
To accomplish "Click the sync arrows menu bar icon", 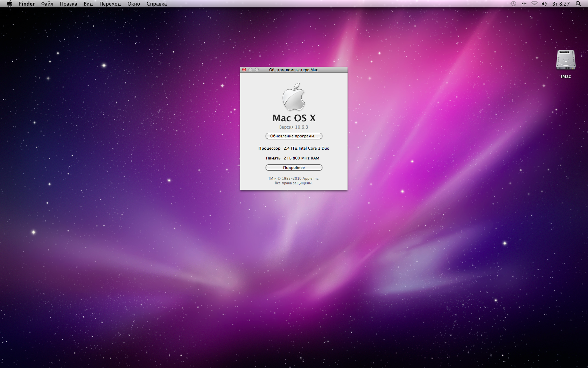I will 524,4.
